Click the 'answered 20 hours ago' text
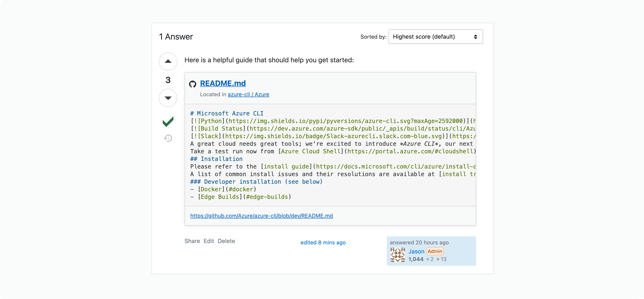 419,243
